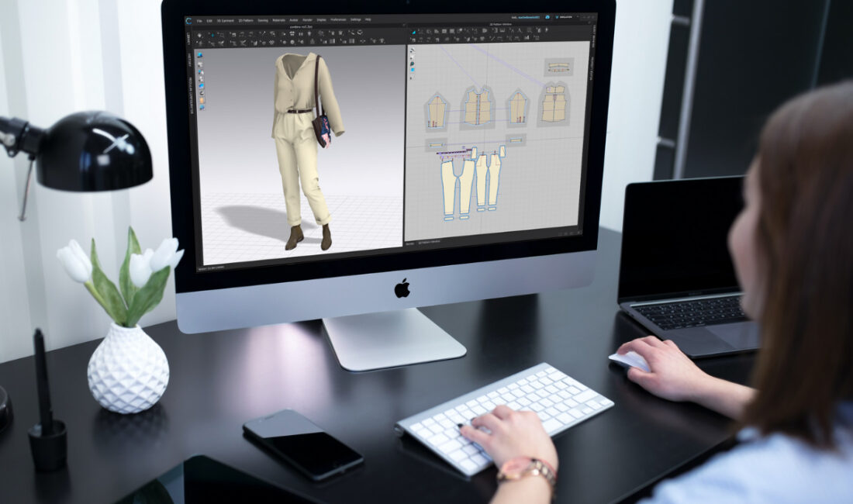The height and width of the screenshot is (504, 853).
Task: Open the 3D Garment menu
Action: [x=226, y=20]
